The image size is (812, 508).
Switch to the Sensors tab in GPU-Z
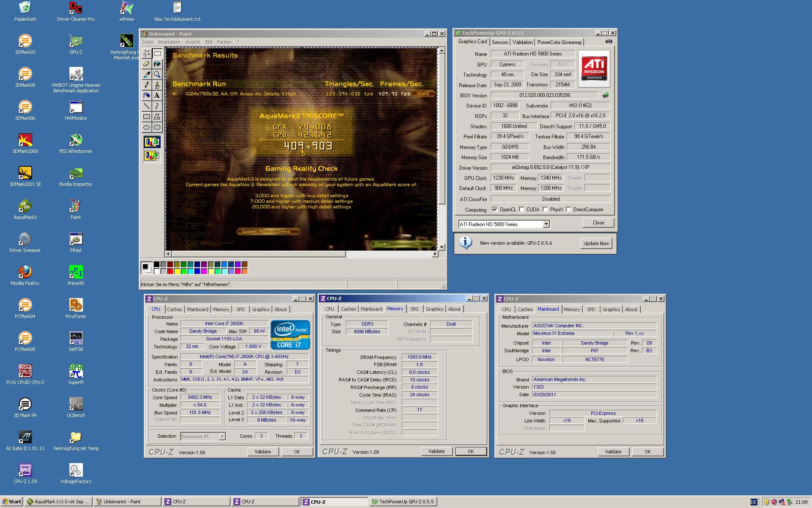pyautogui.click(x=500, y=42)
